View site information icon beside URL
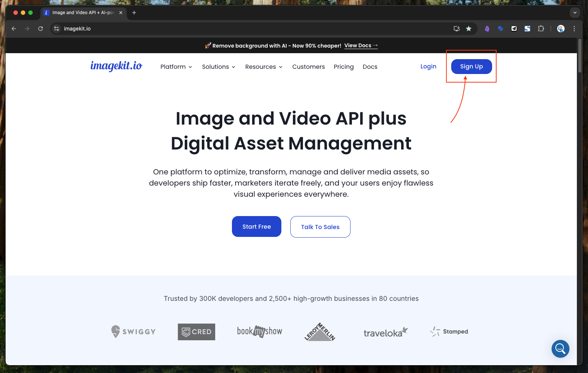 pos(56,29)
